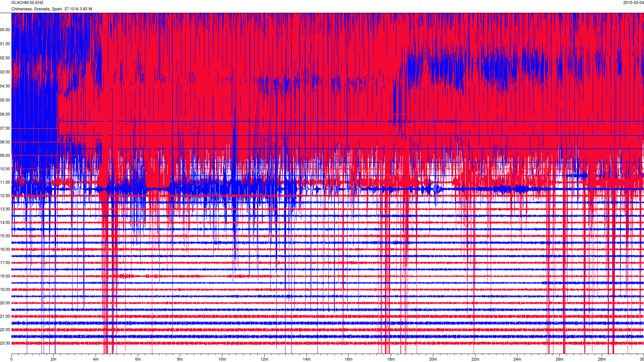Click the 16m axis label
The height and width of the screenshot is (362, 644).
pos(348,359)
